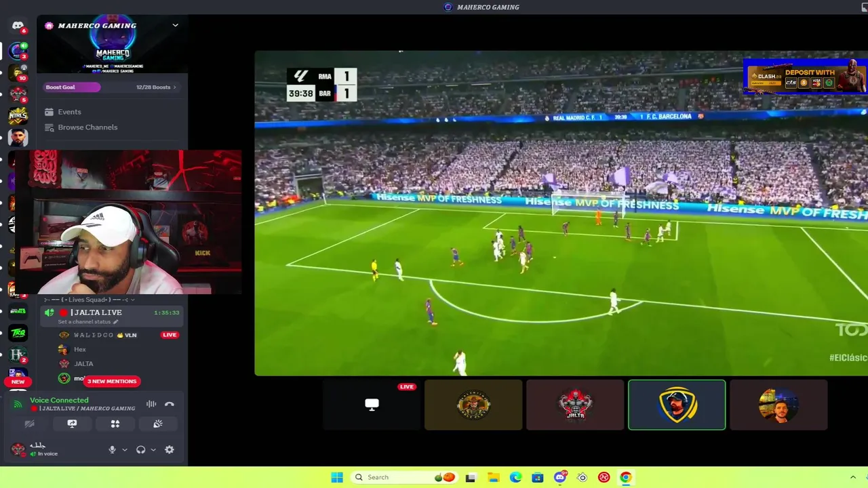Select the participant tile with soldier avatar
This screenshot has width=868, height=488.
click(x=473, y=405)
